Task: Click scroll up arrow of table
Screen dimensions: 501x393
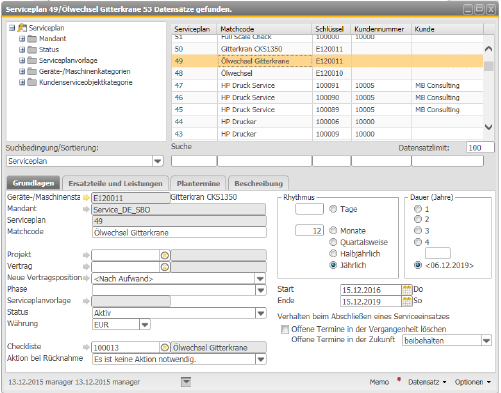Action: click(489, 49)
